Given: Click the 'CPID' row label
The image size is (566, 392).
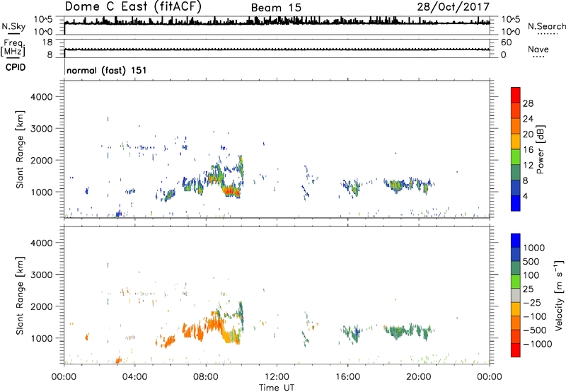Looking at the screenshot, I should pyautogui.click(x=16, y=67).
